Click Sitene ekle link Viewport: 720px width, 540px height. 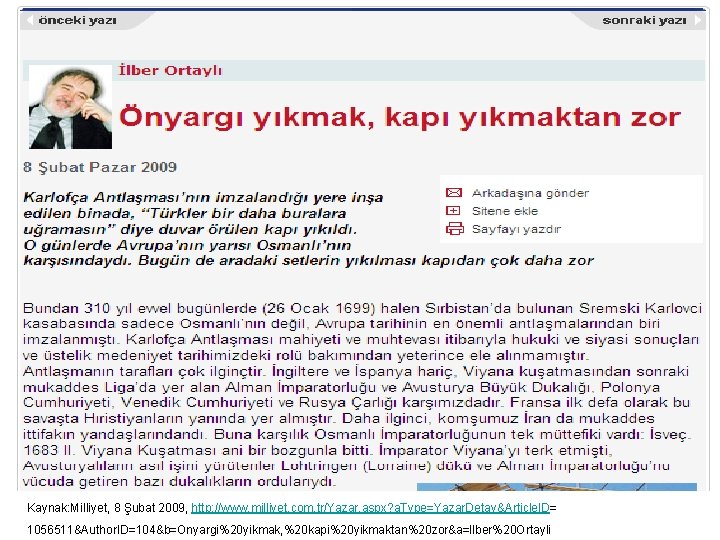tap(505, 211)
